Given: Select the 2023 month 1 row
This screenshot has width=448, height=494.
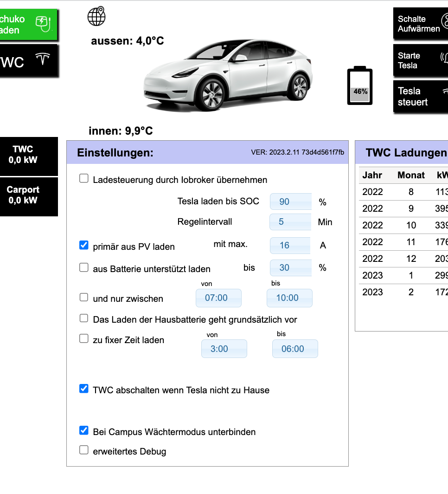Looking at the screenshot, I should click(x=403, y=275).
